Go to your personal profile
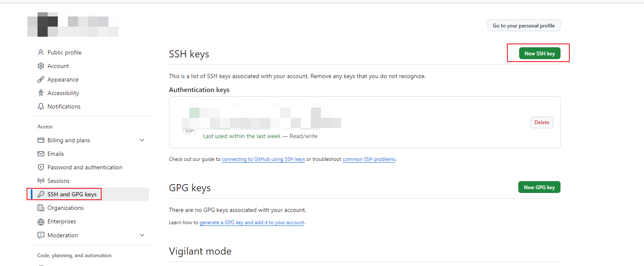644x266 pixels. pos(523,26)
